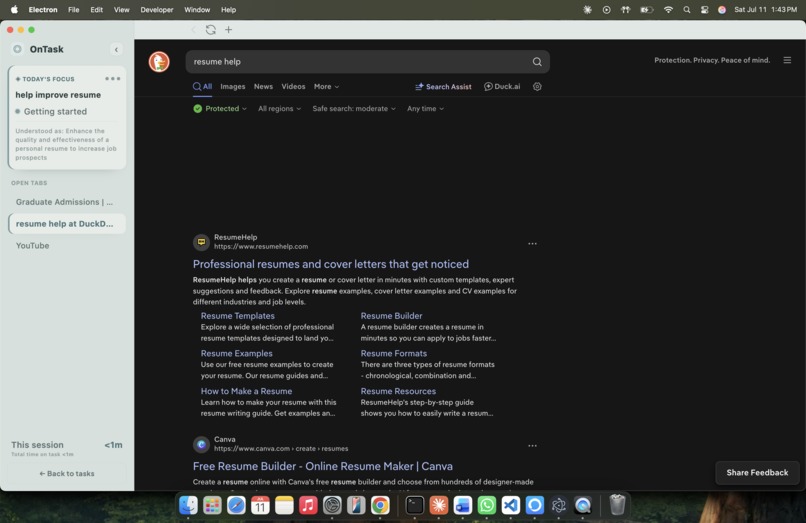
Task: Open Music app from the dock
Action: 308,506
